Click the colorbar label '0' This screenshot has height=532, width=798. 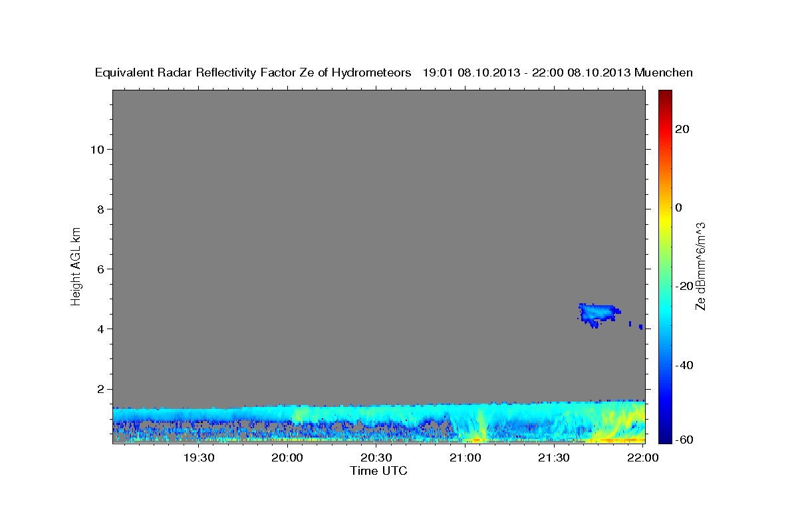click(x=679, y=207)
